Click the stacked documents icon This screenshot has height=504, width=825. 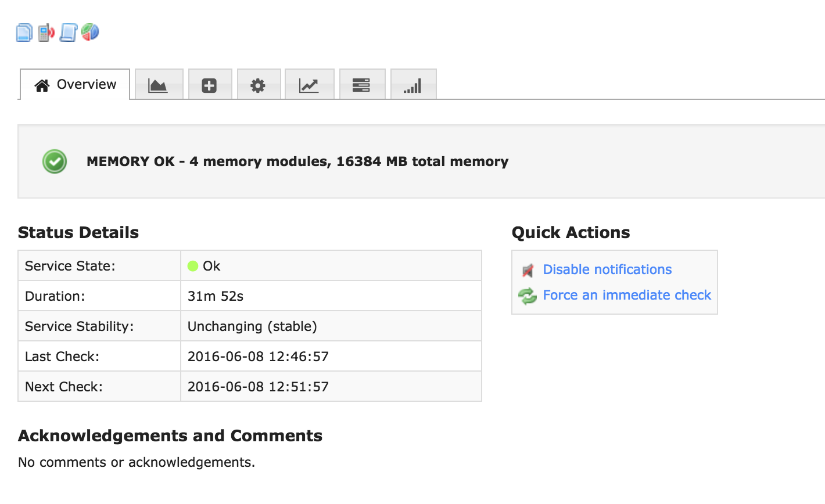coord(24,33)
